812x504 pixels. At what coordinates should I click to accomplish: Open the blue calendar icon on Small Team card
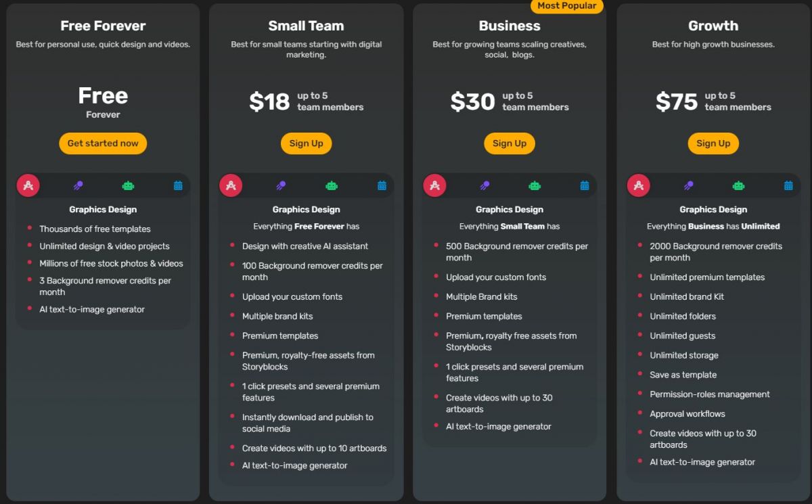click(381, 184)
